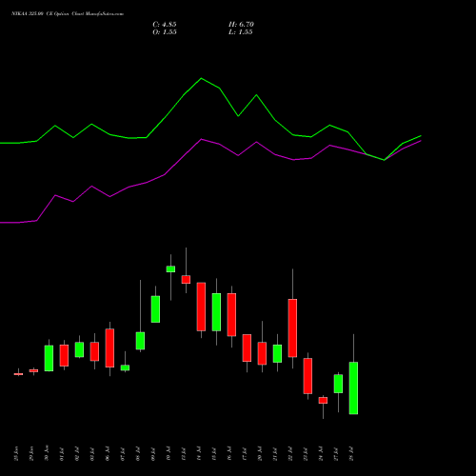Click the highest peak of the purple line
The height and width of the screenshot is (476, 476).
201,139
